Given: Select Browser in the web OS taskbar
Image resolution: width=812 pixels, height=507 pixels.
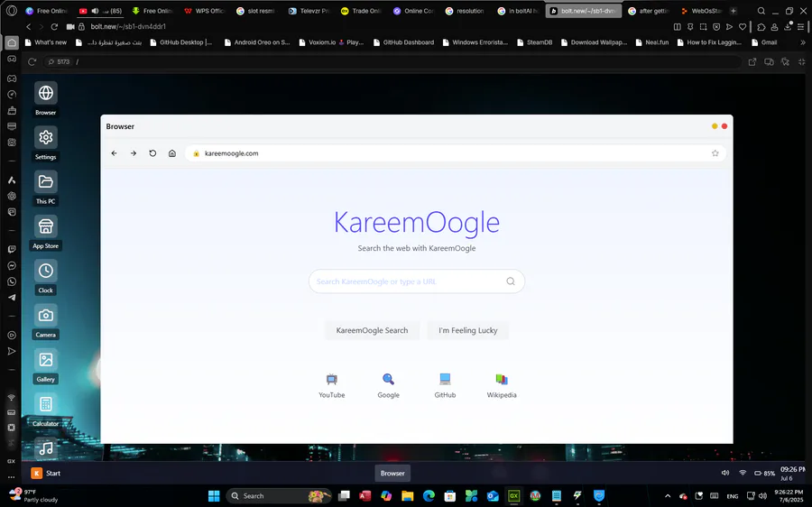Looking at the screenshot, I should click(392, 473).
